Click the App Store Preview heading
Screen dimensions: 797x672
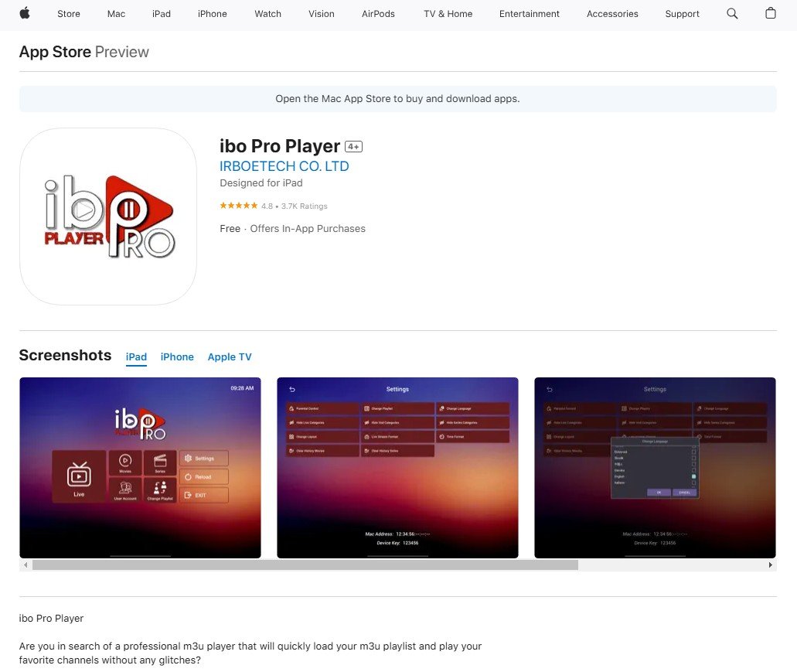(x=83, y=52)
